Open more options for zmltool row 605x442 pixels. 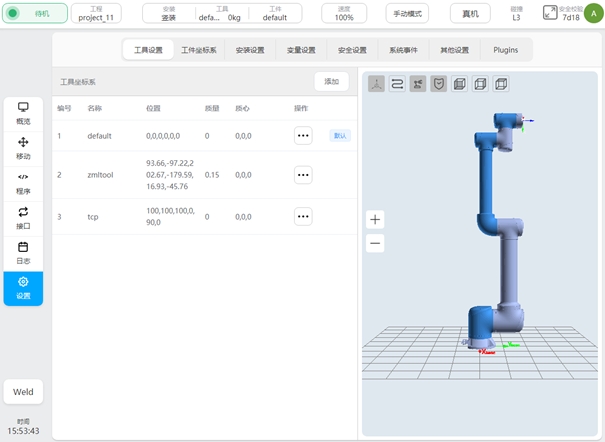pyautogui.click(x=303, y=175)
